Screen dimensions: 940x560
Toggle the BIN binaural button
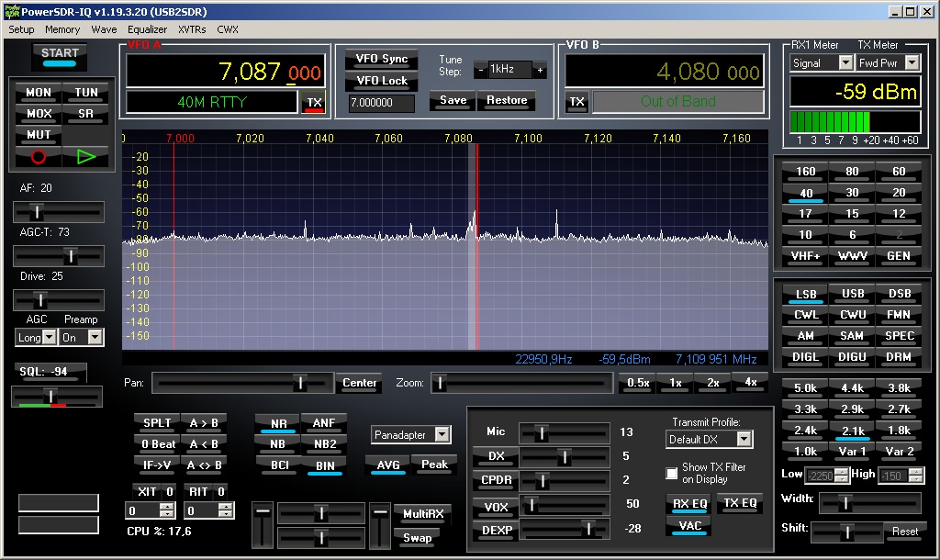(325, 465)
